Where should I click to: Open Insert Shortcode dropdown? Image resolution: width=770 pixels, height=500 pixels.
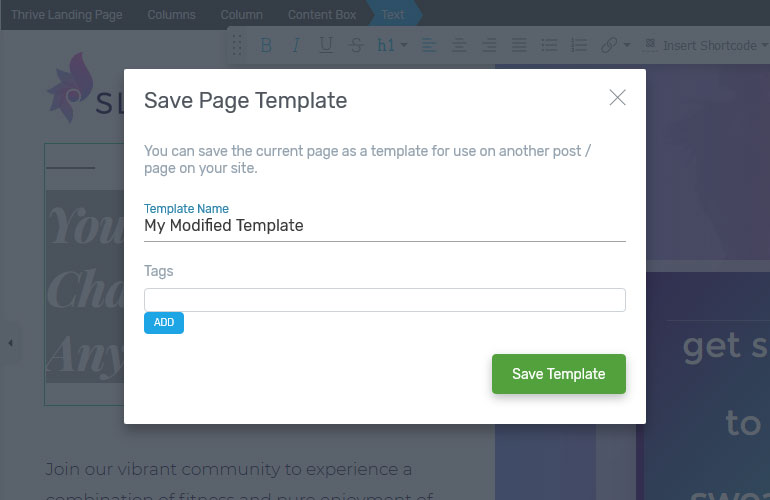click(x=706, y=45)
